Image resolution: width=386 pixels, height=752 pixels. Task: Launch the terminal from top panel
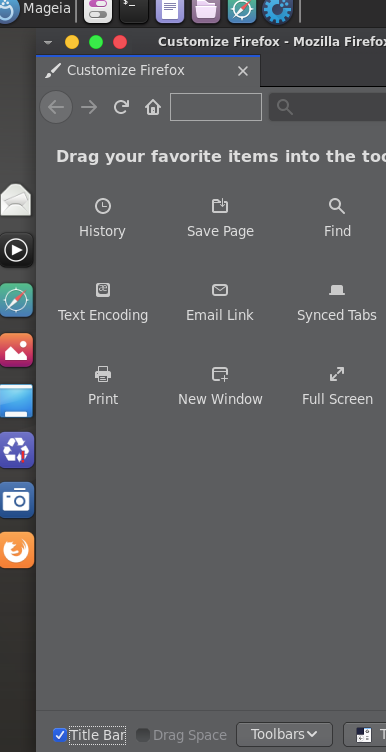tap(134, 10)
